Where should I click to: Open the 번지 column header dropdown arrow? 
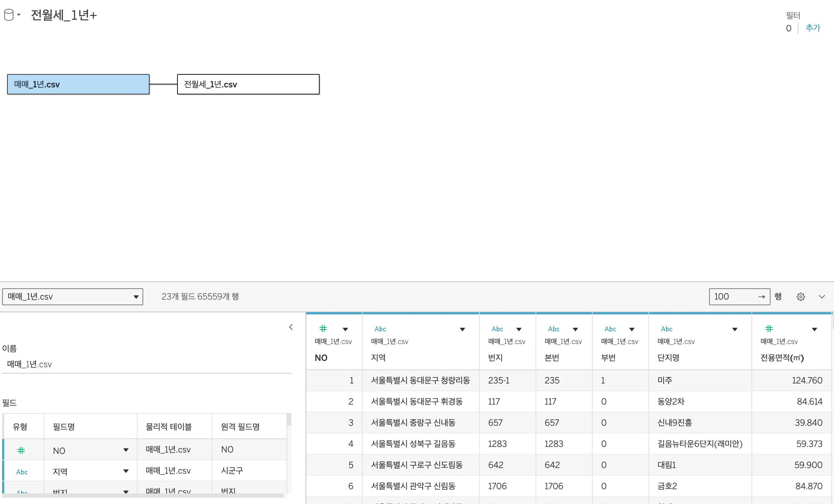click(x=519, y=329)
